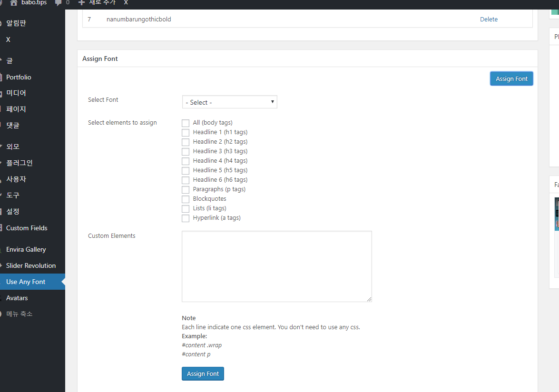
Task: Open the 설정 menu in sidebar
Action: 13,212
